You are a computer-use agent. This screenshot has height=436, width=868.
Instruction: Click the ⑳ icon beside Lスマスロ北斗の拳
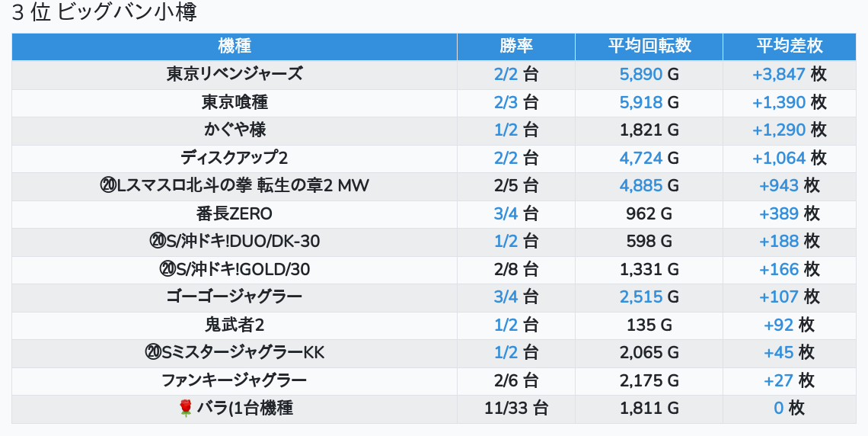click(x=107, y=185)
